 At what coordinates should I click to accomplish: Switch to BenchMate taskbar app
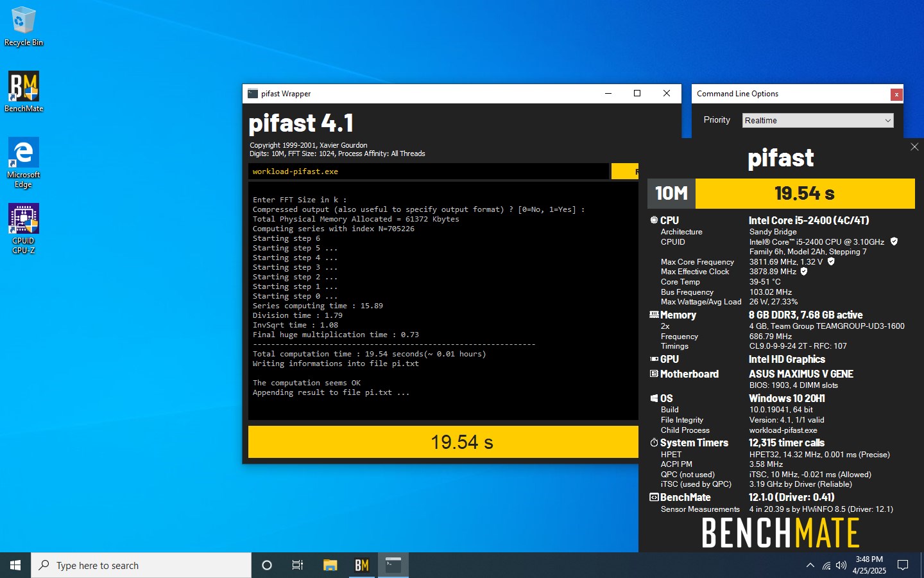click(362, 565)
